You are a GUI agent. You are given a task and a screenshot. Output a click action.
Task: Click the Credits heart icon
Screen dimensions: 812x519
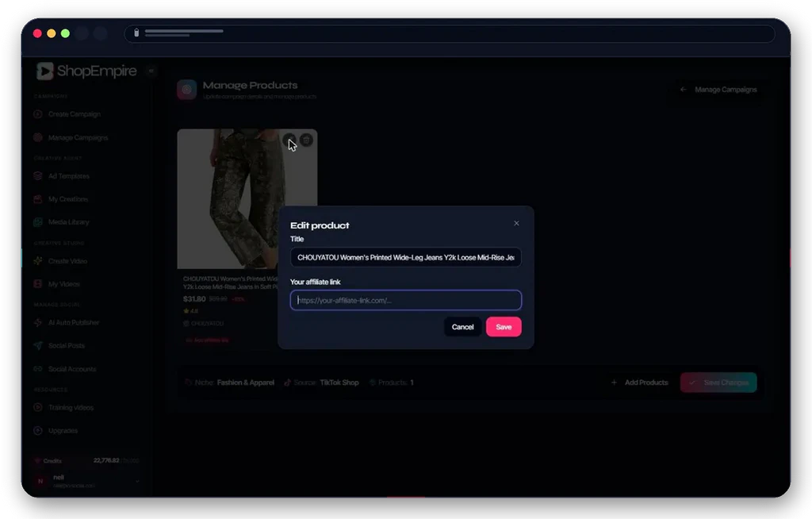pos(37,460)
